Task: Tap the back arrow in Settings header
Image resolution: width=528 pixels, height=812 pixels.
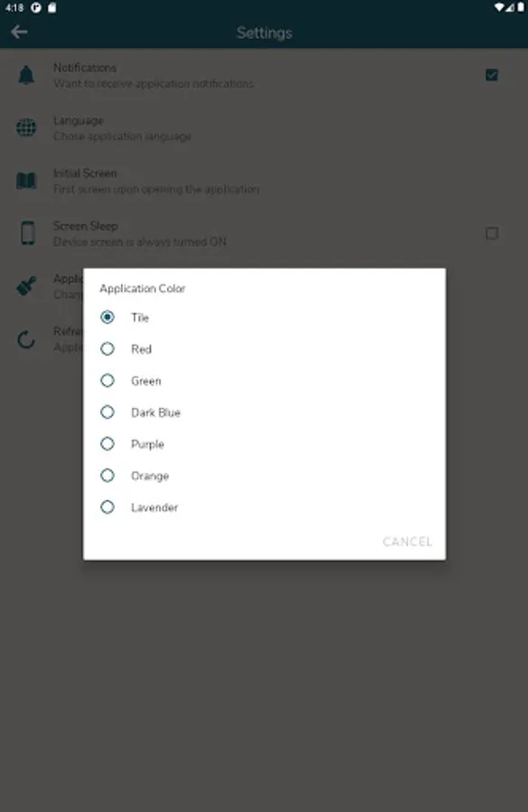Action: pos(19,32)
